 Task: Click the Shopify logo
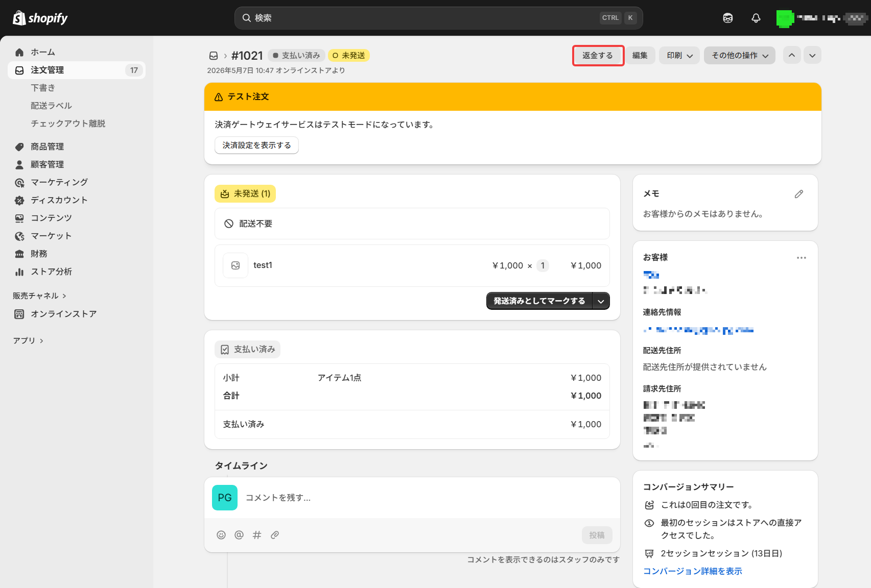(x=40, y=18)
